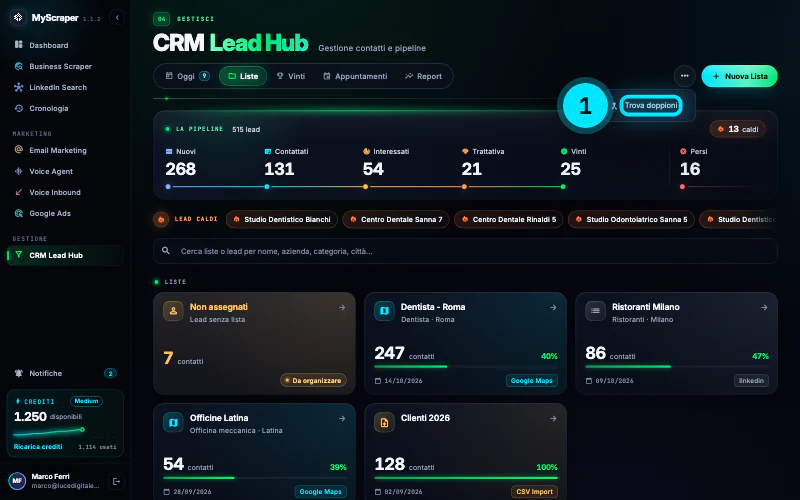Open hot lead Studio Dentistico Bianchi
Screen dimensions: 800x500
coord(282,219)
